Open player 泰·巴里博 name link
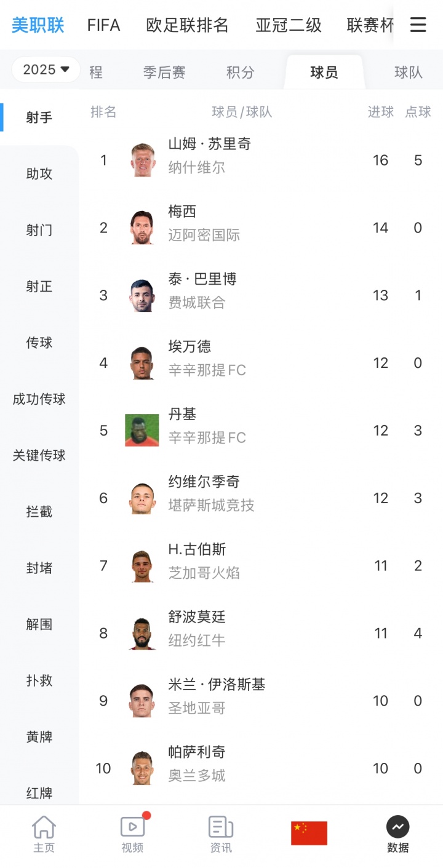Viewport: 443px width, 868px height. [x=202, y=279]
